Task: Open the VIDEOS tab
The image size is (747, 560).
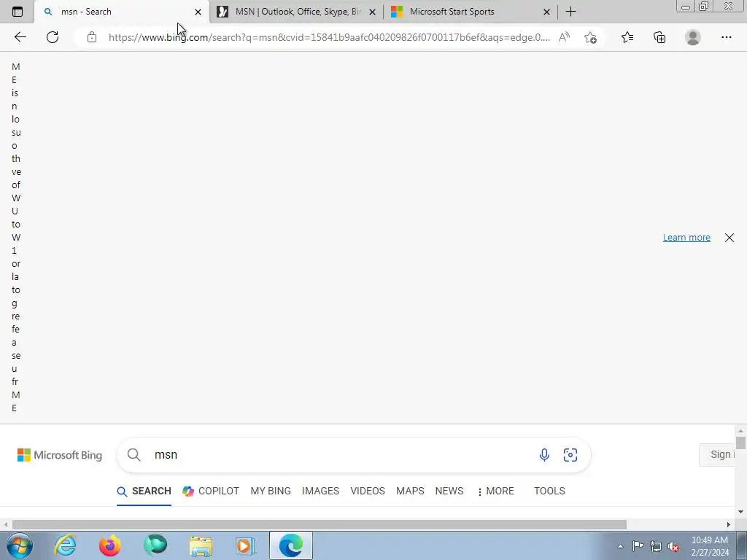Action: pyautogui.click(x=368, y=491)
